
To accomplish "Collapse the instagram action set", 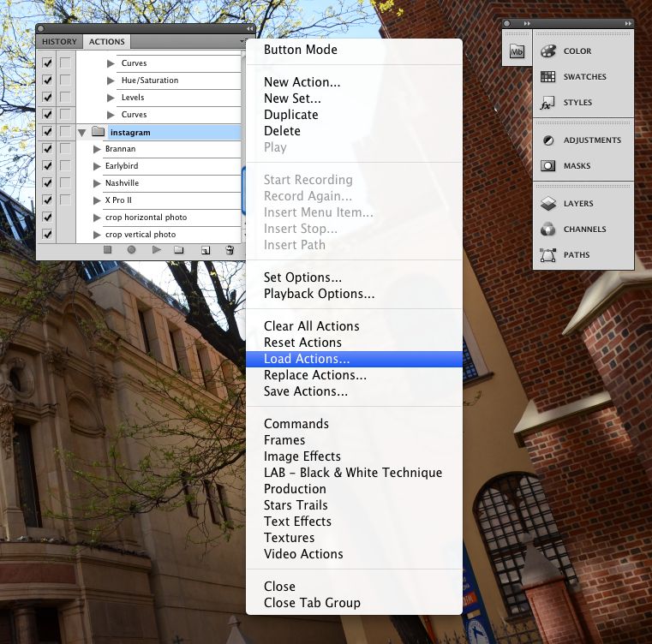I will point(82,133).
